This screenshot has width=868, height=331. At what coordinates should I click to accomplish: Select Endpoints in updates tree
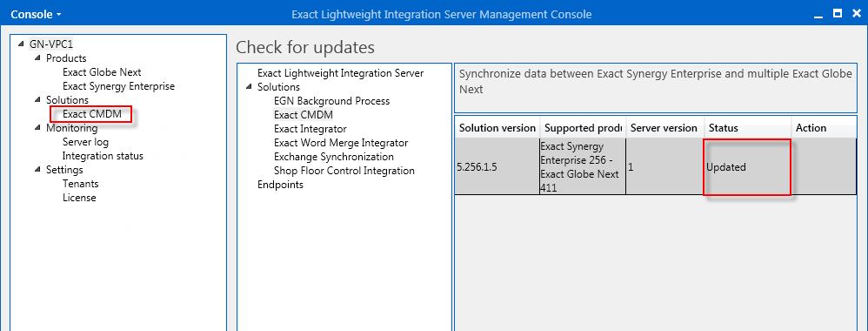(280, 185)
